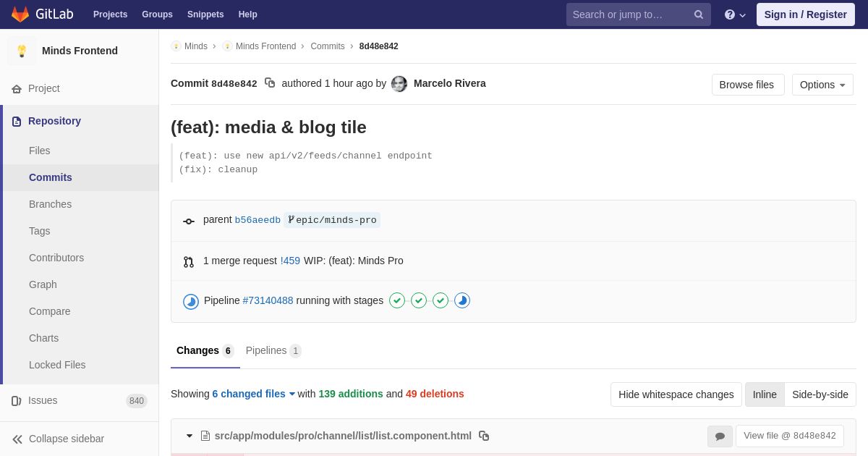This screenshot has width=868, height=456.
Task: Open Help in top navigation
Action: (x=248, y=14)
